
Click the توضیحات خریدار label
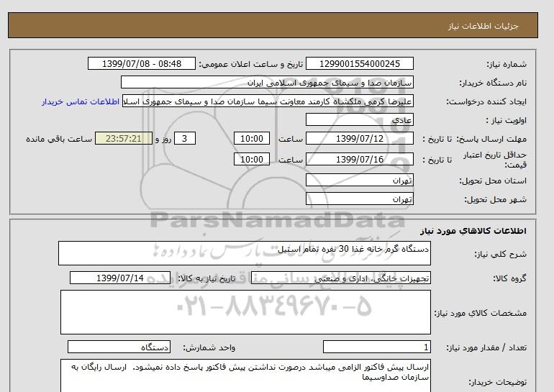tap(497, 382)
